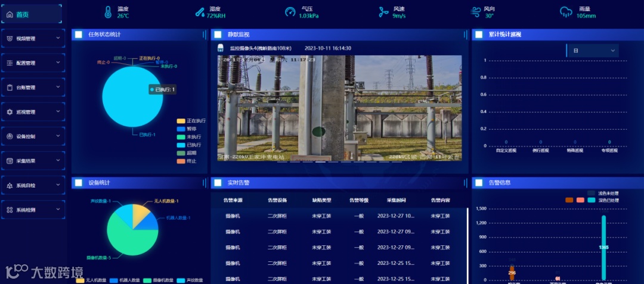Select the 设备控制 menu label
This screenshot has width=644, height=284.
click(26, 136)
